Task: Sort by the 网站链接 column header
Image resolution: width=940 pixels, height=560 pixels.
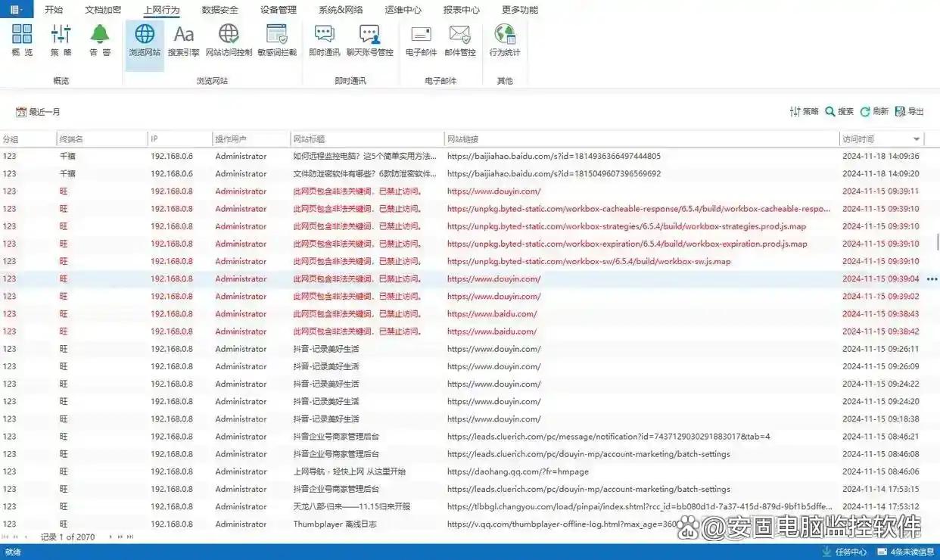Action: 642,139
